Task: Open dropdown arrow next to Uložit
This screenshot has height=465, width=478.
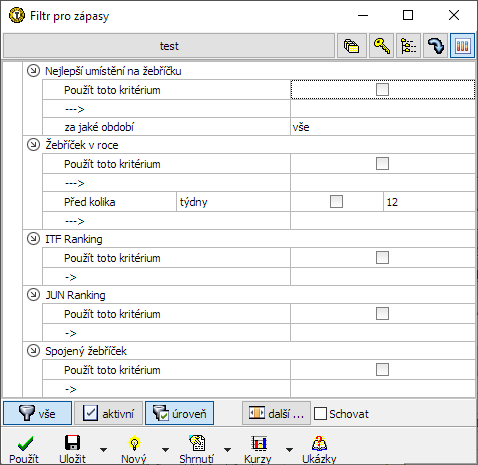Action: point(104,450)
